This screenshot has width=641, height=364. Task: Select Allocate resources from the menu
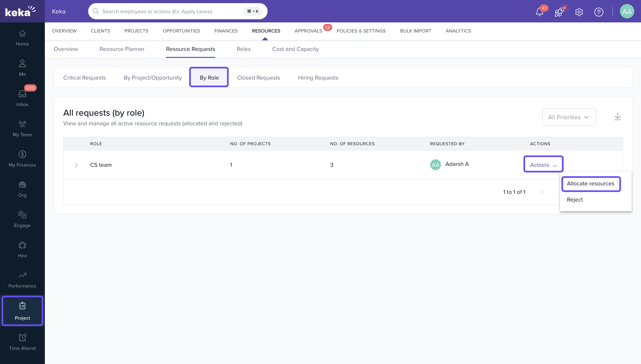coord(590,184)
